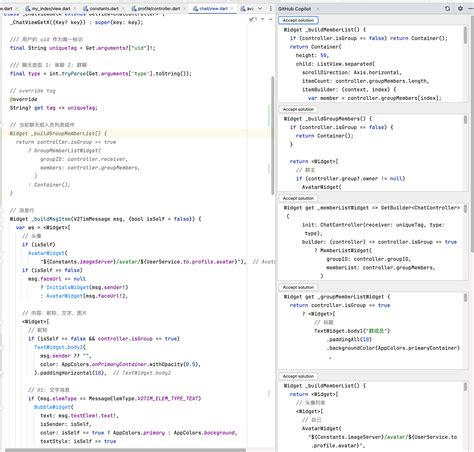The height and width of the screenshot is (452, 474).
Task: Show hidden editor tabs dropdown
Action: [x=260, y=8]
